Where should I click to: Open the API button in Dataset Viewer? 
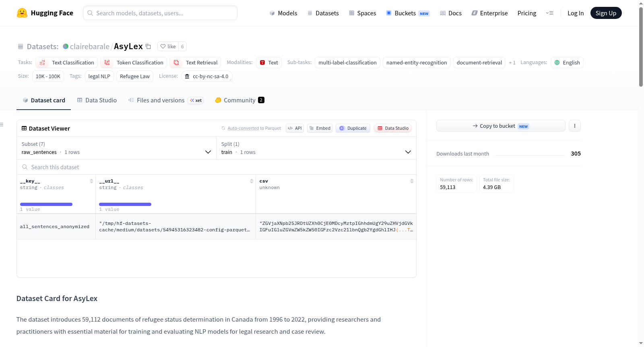295,128
